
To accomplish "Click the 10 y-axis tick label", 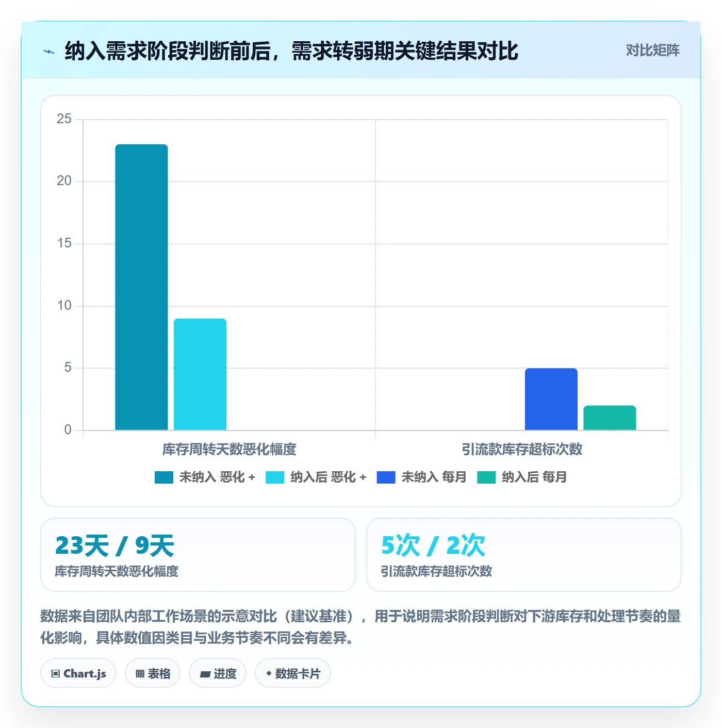I will [64, 306].
